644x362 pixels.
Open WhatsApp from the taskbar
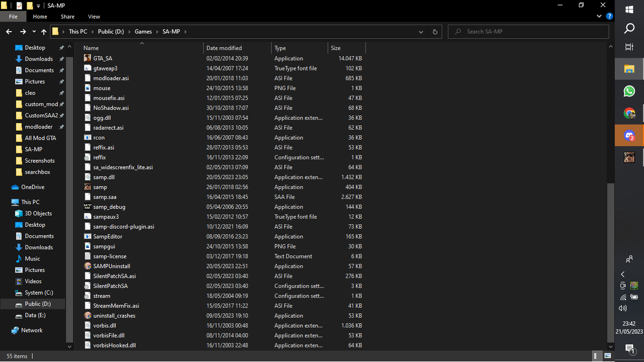[x=629, y=91]
